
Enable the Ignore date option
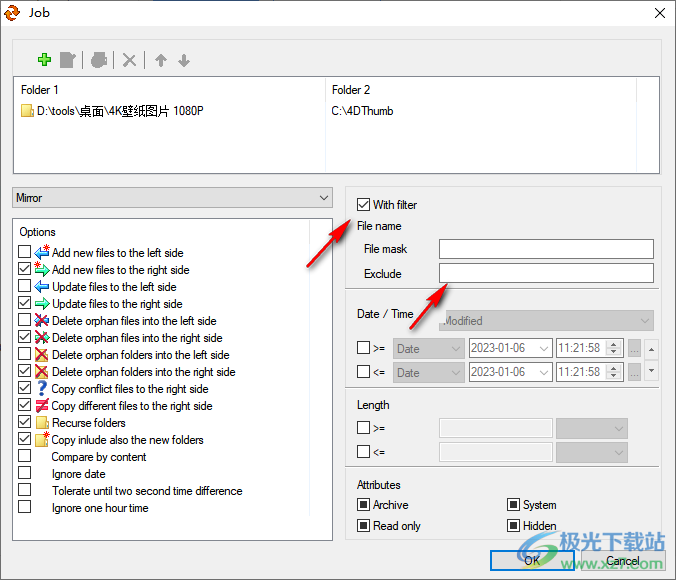[25, 473]
